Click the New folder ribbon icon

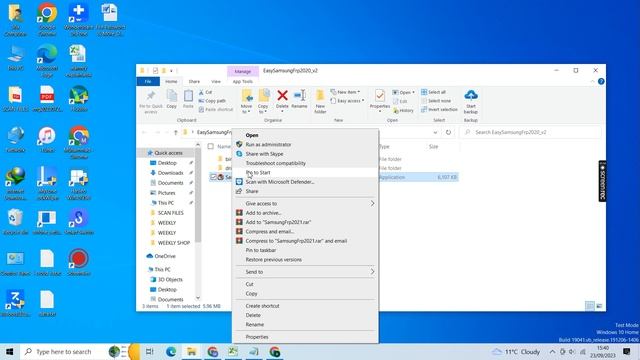320,102
